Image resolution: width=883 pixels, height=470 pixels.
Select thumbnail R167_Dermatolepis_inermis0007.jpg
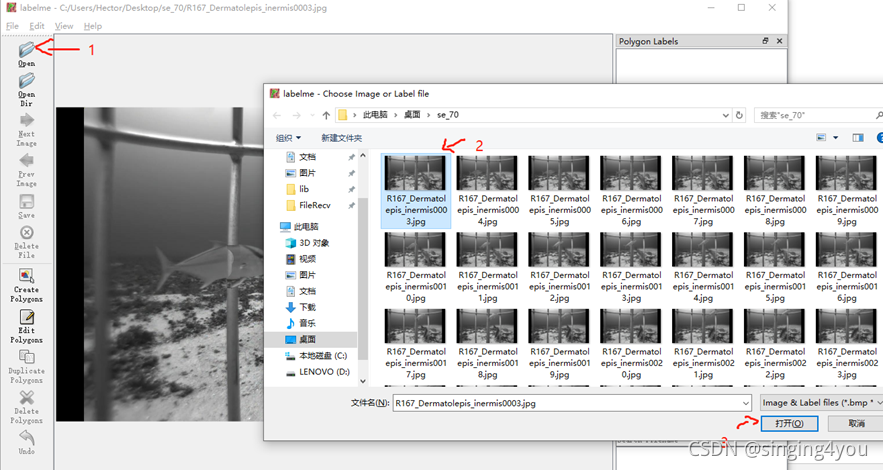pos(703,191)
